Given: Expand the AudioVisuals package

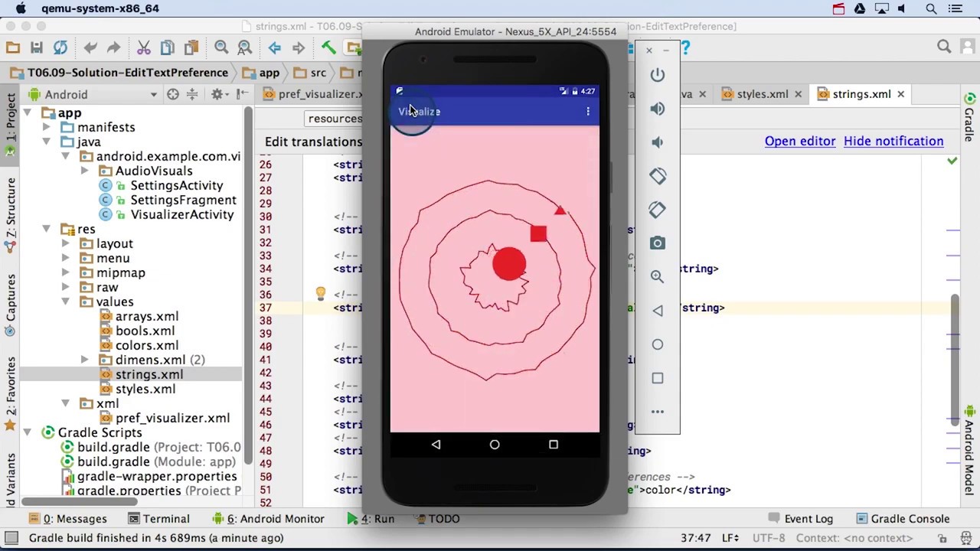Looking at the screenshot, I should (x=84, y=171).
